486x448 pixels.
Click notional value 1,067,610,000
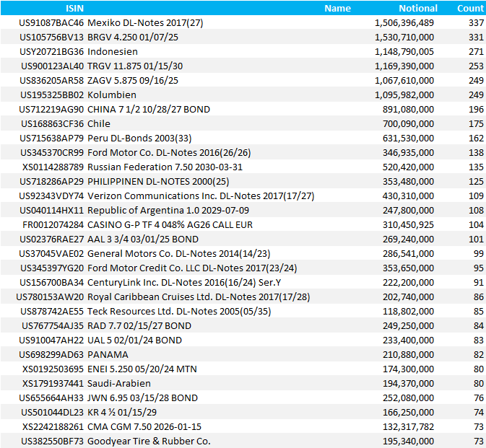404,81
